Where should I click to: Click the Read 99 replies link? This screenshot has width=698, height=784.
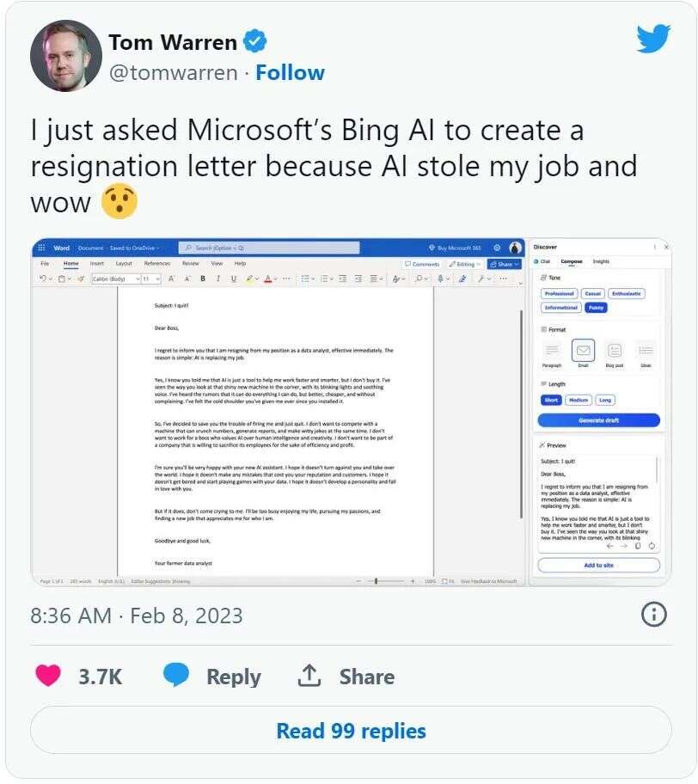click(x=351, y=731)
